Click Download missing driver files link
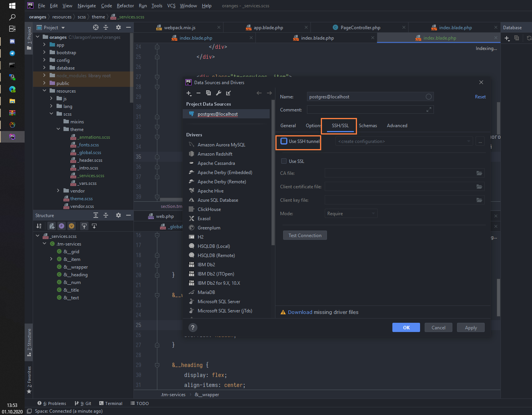Image resolution: width=532 pixels, height=415 pixels. 300,312
